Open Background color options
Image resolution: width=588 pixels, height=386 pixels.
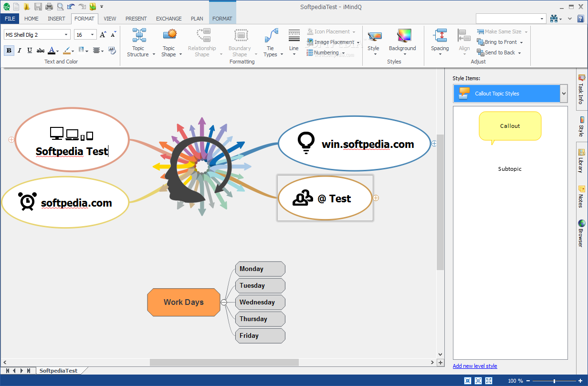403,42
